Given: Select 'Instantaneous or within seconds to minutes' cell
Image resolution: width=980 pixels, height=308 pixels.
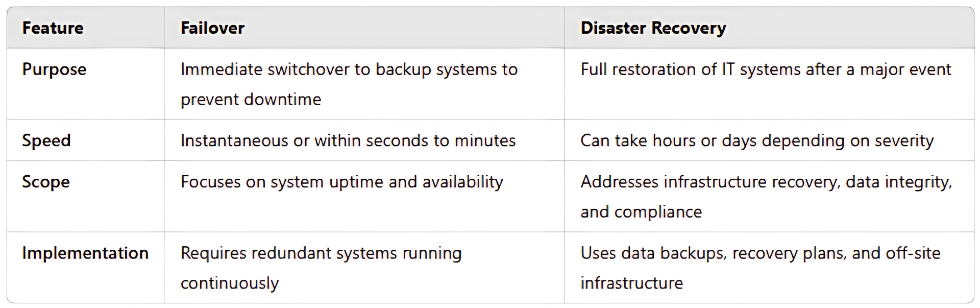Looking at the screenshot, I should [x=348, y=140].
